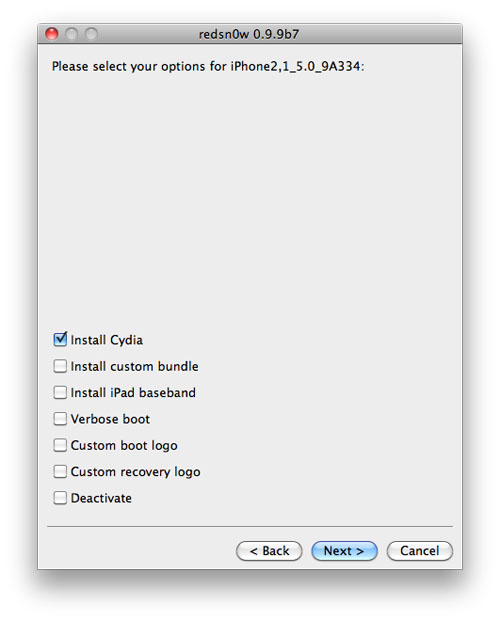The width and height of the screenshot is (500, 621).
Task: Enable the Deactivate checkbox
Action: [60, 498]
